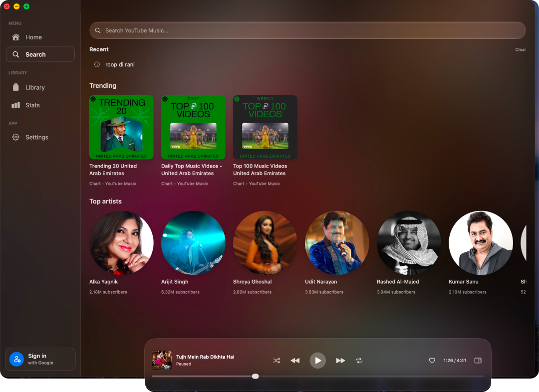Click the Library stack icon
Image resolution: width=539 pixels, height=392 pixels.
click(x=16, y=87)
